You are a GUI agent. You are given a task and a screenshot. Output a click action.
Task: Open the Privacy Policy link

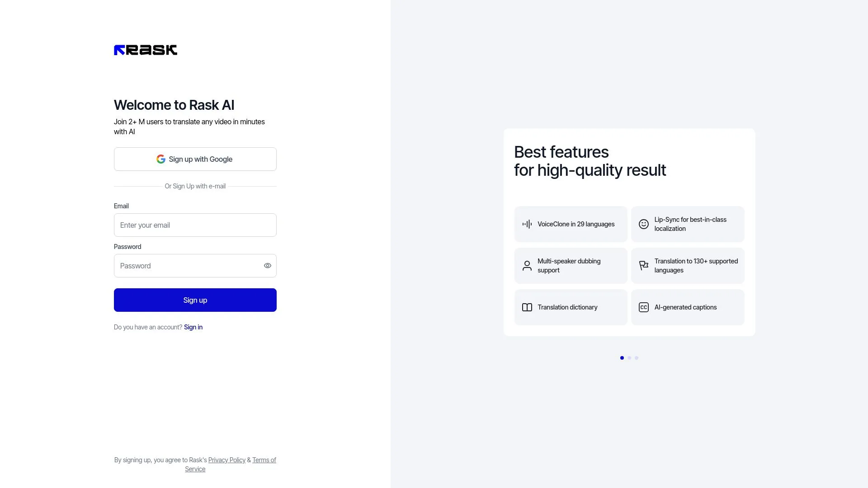click(x=226, y=460)
